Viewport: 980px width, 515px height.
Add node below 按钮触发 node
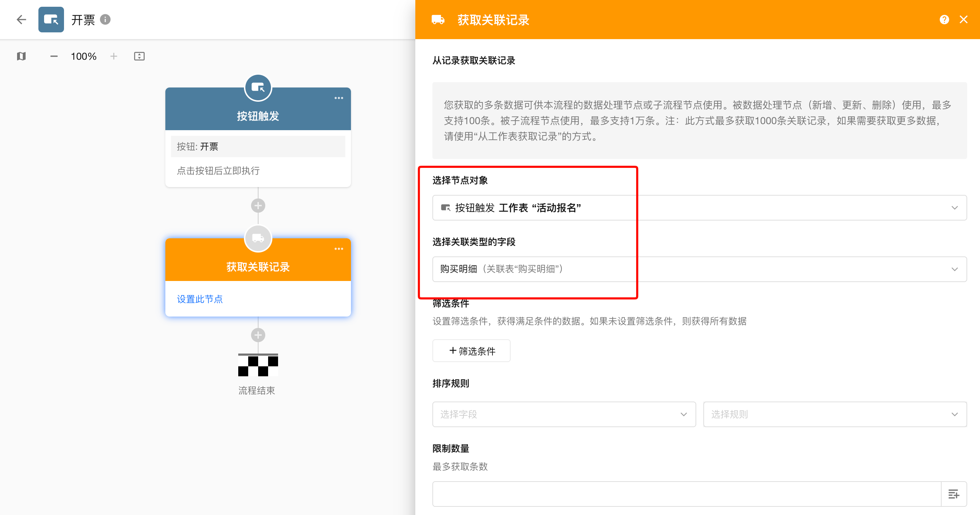coord(258,206)
